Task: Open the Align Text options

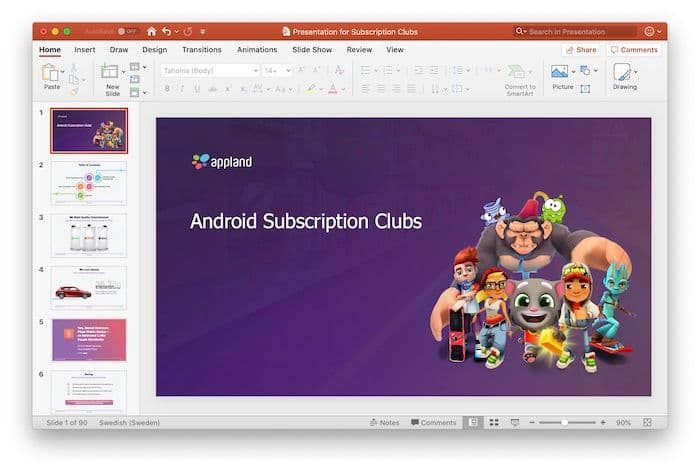Action: pyautogui.click(x=460, y=89)
